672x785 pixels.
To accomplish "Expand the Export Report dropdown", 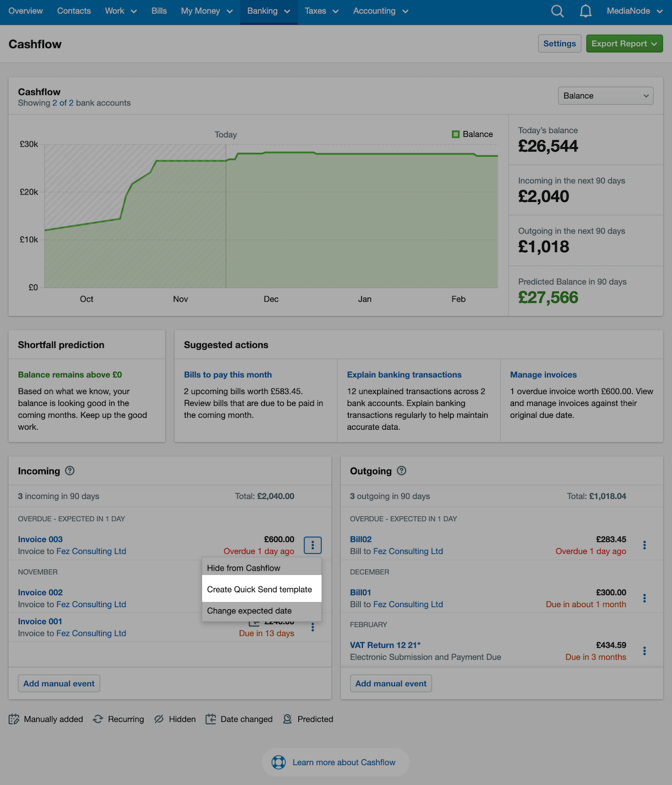I will tap(624, 43).
